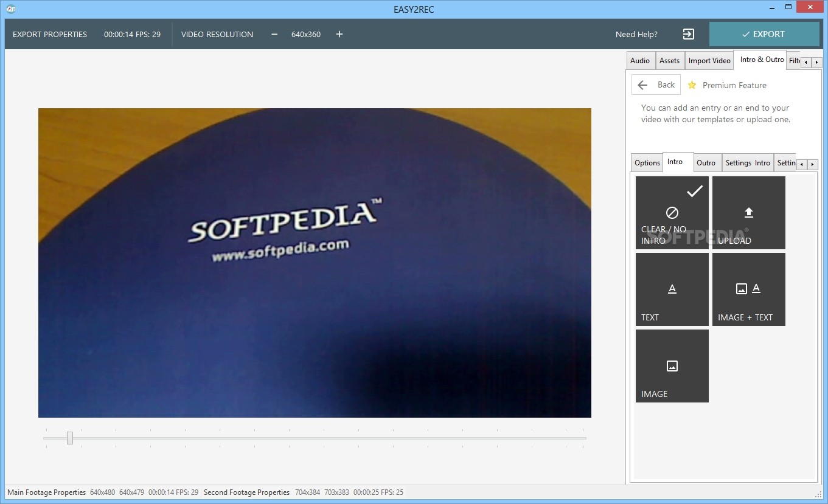Switch to the Audio tab

click(x=640, y=61)
